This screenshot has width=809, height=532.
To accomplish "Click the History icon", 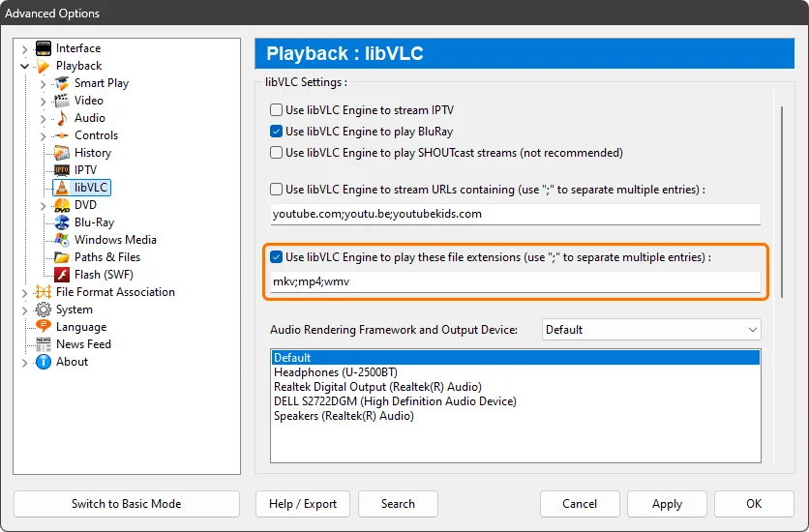I will pos(62,153).
